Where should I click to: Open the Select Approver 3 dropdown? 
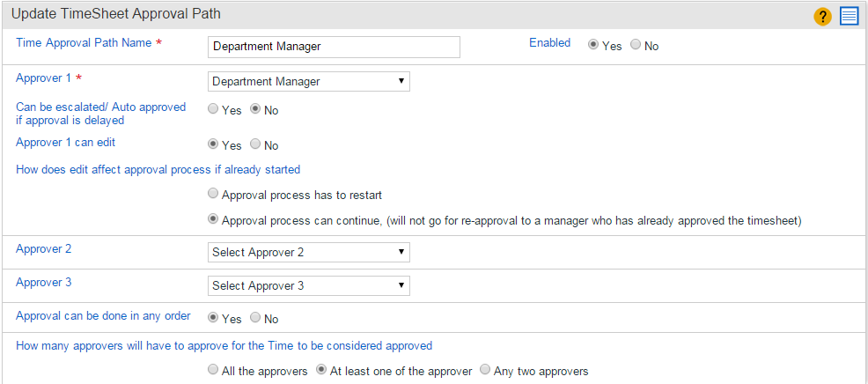pos(309,285)
